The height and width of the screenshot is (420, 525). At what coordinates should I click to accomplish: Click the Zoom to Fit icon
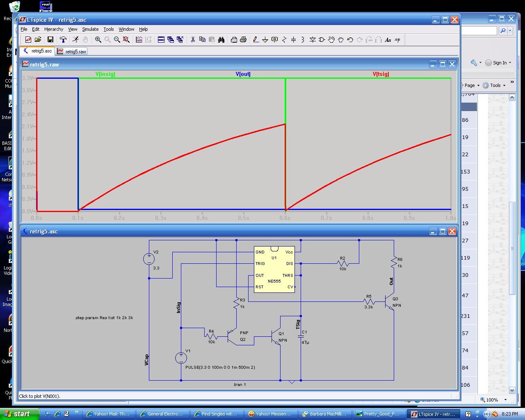tap(126, 40)
